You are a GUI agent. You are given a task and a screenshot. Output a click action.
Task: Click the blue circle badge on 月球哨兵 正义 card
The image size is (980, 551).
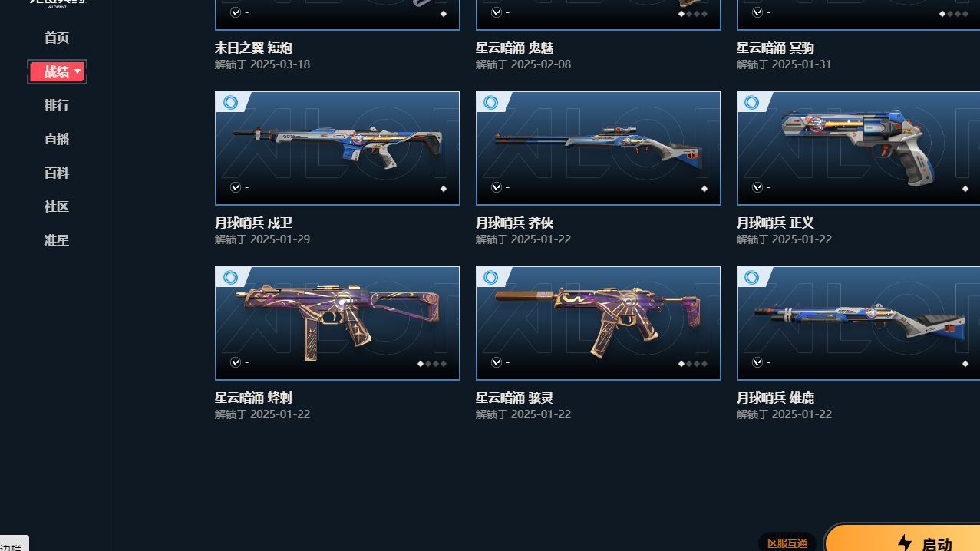point(752,103)
